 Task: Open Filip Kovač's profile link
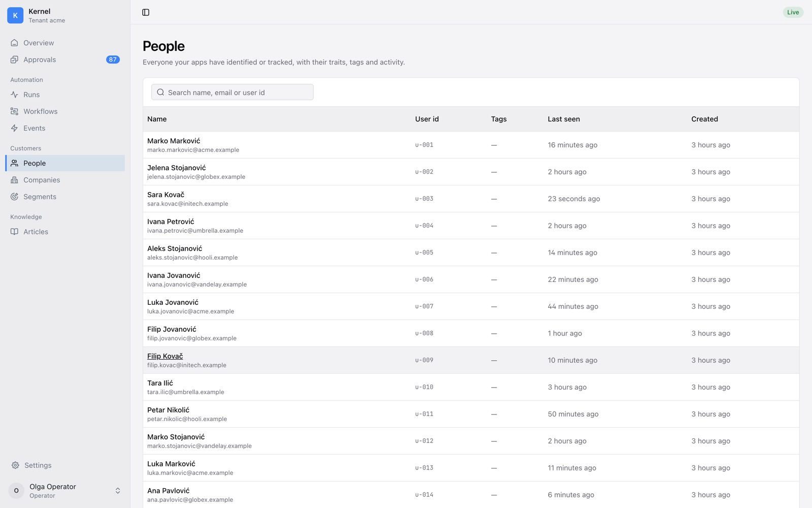[x=165, y=356]
